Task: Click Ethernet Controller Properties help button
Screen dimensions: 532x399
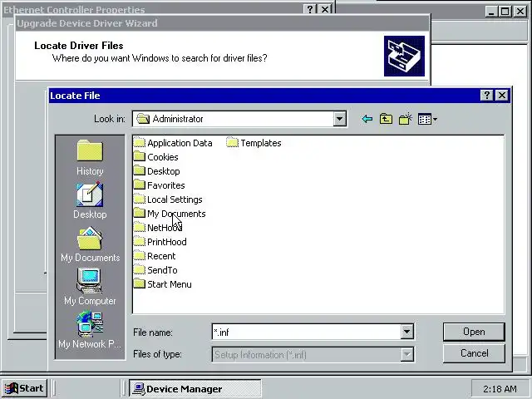Action: [x=310, y=9]
